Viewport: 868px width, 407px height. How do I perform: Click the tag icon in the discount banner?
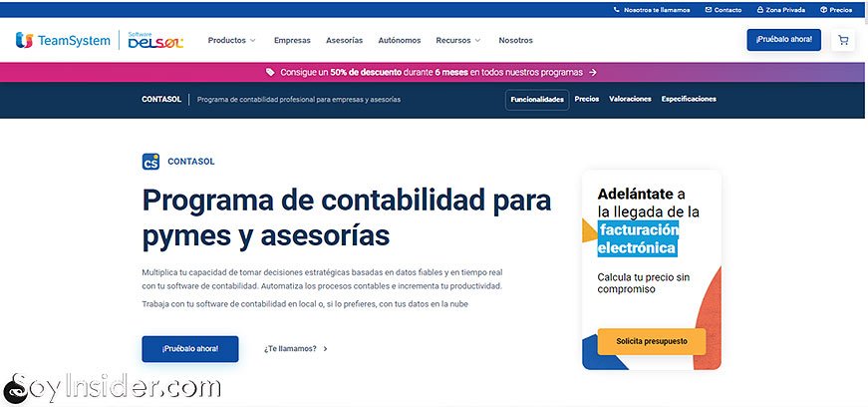pos(270,72)
